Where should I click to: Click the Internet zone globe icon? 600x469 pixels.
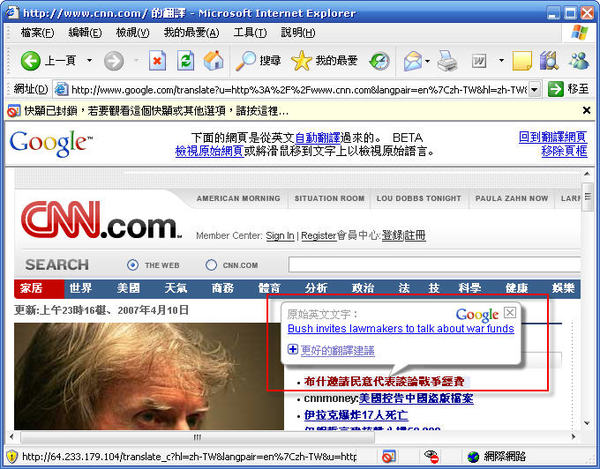(x=473, y=456)
